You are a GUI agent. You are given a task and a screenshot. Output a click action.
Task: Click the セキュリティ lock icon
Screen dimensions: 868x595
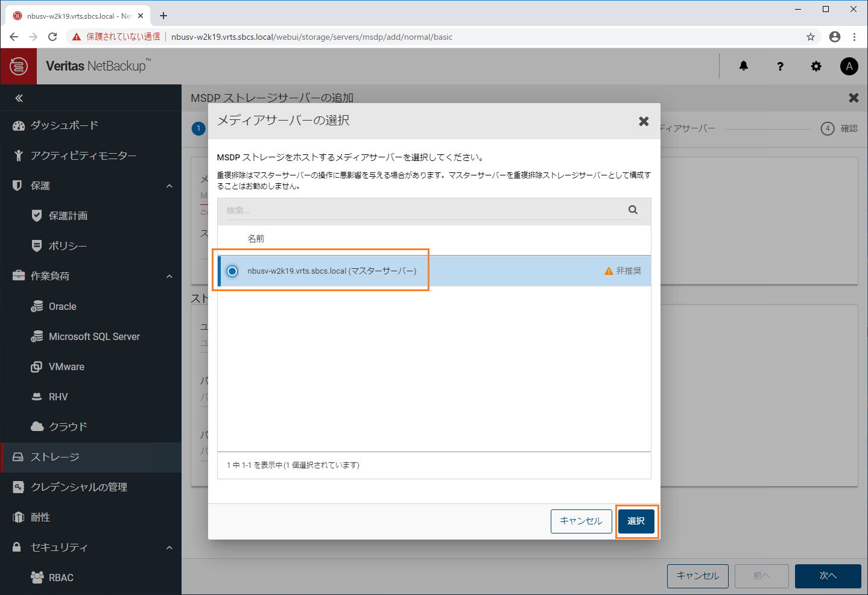point(17,547)
